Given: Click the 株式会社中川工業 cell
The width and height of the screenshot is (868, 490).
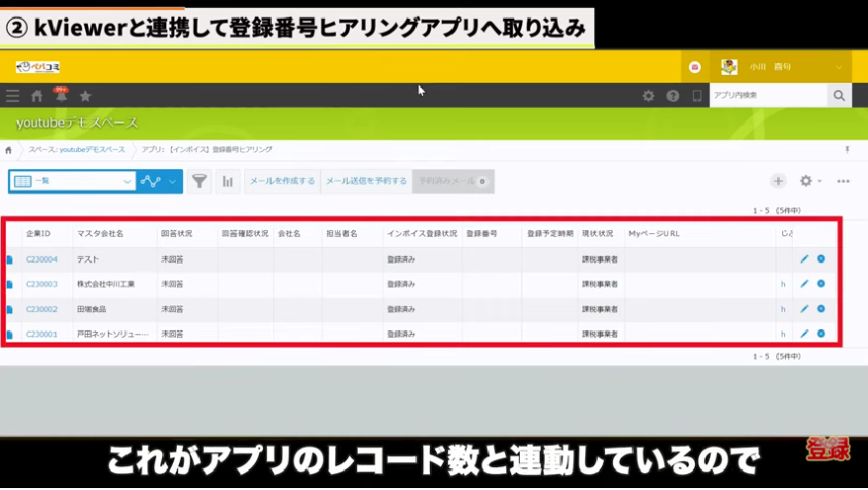Looking at the screenshot, I should (x=106, y=285).
